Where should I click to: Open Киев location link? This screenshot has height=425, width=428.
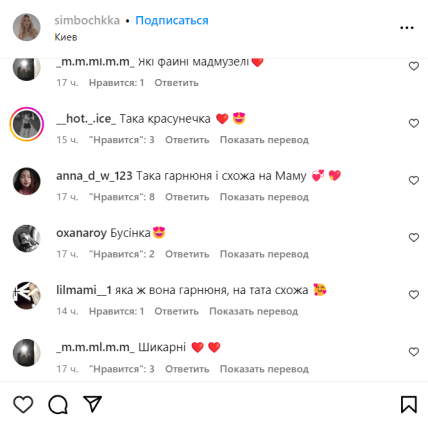pos(66,37)
